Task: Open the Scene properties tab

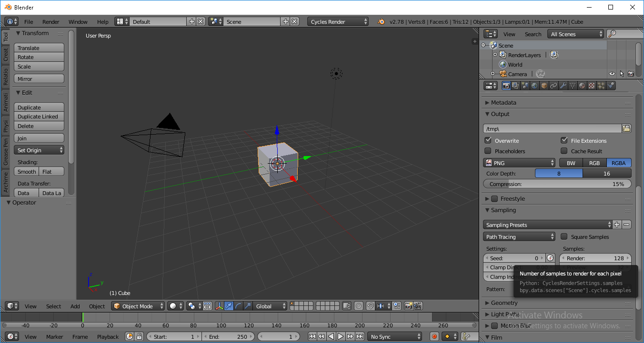Action: click(525, 86)
